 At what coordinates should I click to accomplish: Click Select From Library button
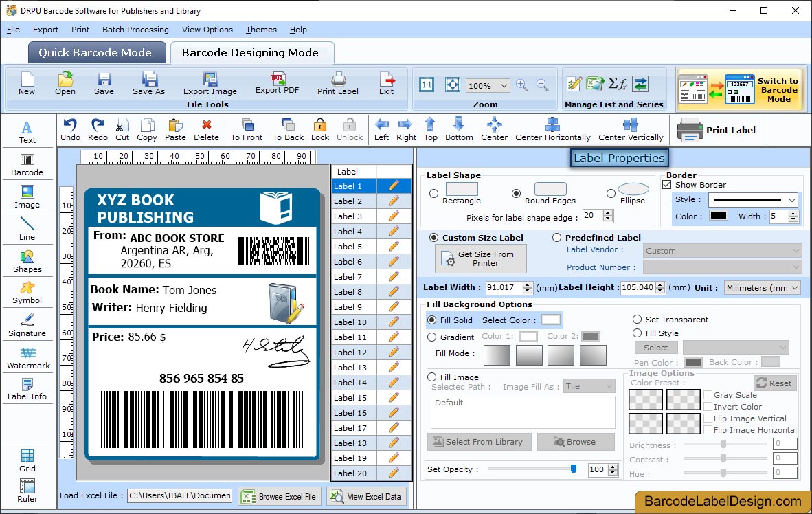480,442
